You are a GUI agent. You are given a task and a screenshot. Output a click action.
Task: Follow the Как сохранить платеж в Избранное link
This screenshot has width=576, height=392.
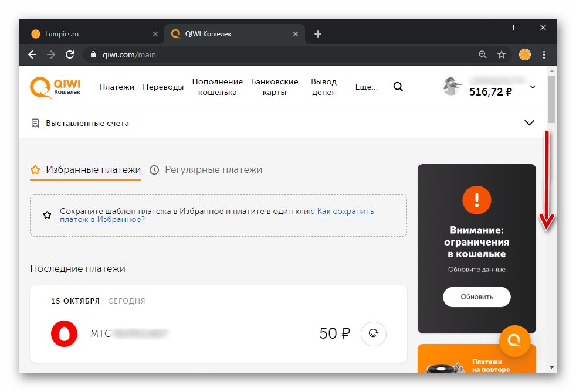coord(345,211)
